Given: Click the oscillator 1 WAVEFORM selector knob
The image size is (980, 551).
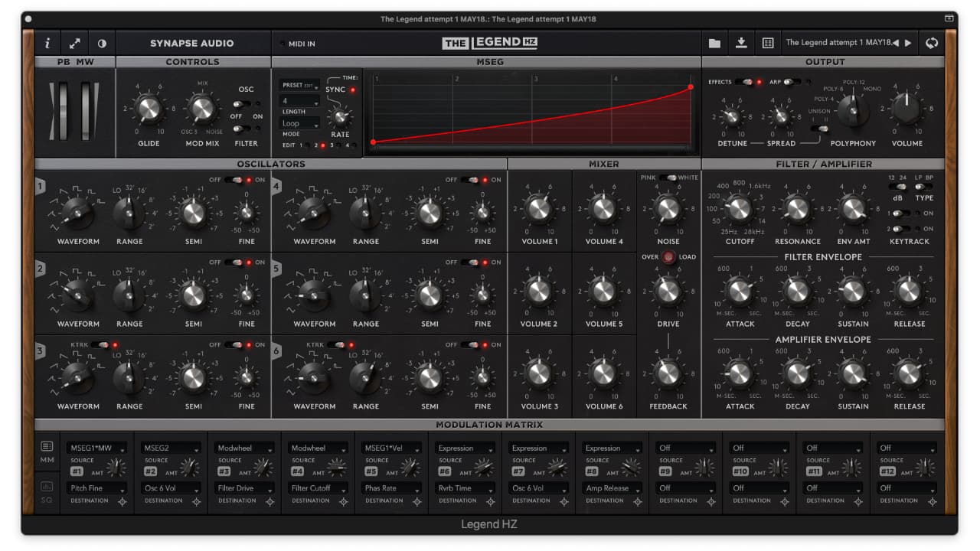Looking at the screenshot, I should point(77,213).
